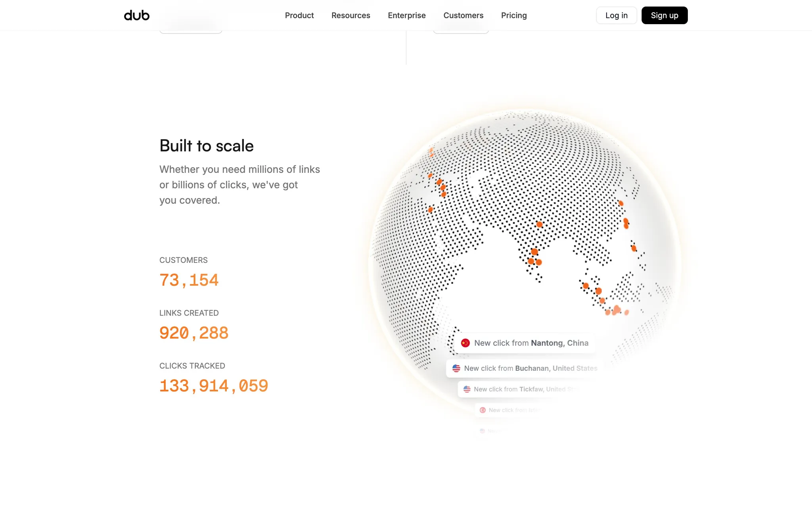Click the China flag icon
Screen dimensions: 812x529
(x=465, y=343)
